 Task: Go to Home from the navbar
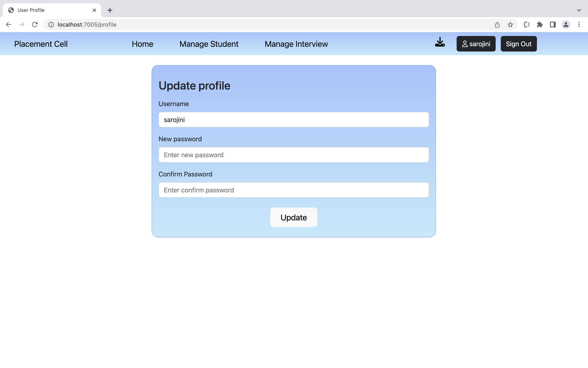pyautogui.click(x=142, y=44)
